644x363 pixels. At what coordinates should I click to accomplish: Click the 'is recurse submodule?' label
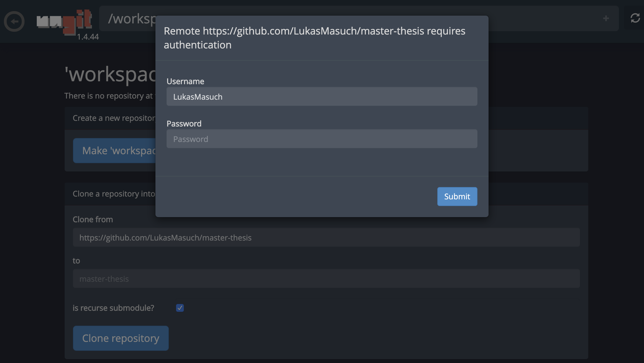point(113,308)
